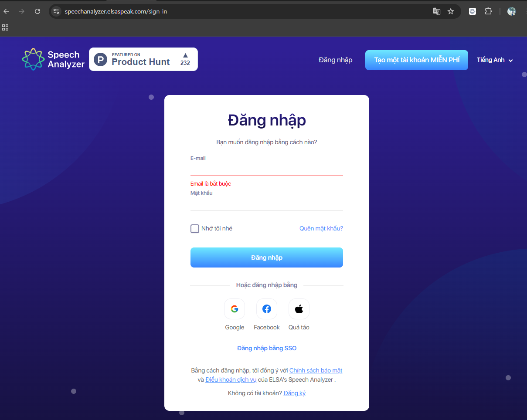Open the Chrome profile avatar

point(512,11)
